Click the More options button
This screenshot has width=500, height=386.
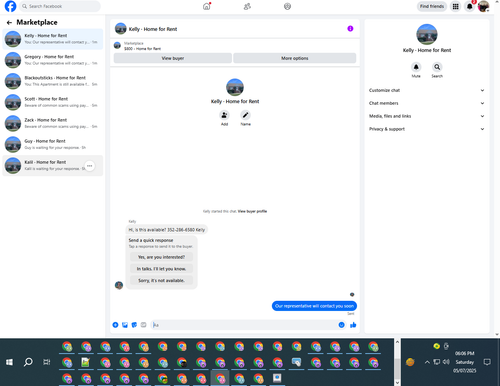pos(295,58)
